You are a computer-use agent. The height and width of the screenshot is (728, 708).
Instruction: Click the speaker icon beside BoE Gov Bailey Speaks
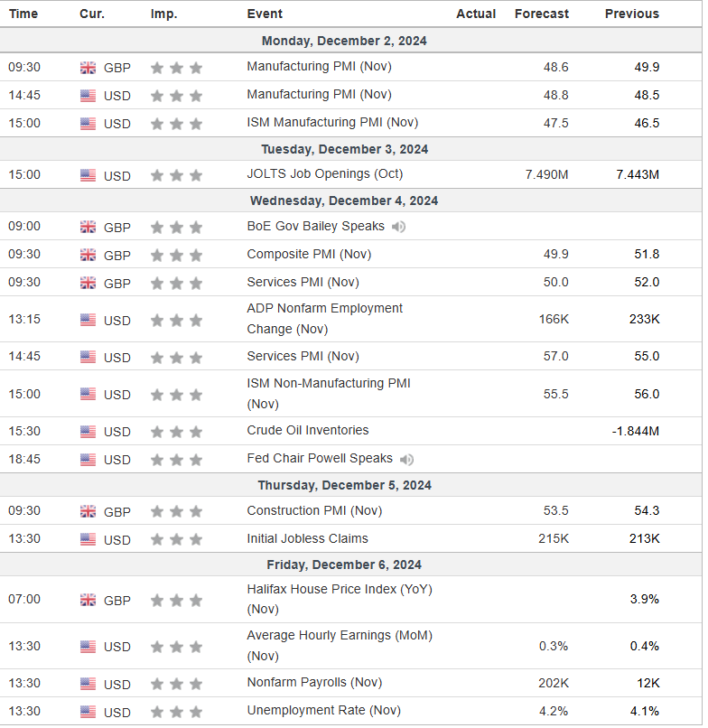coord(398,227)
